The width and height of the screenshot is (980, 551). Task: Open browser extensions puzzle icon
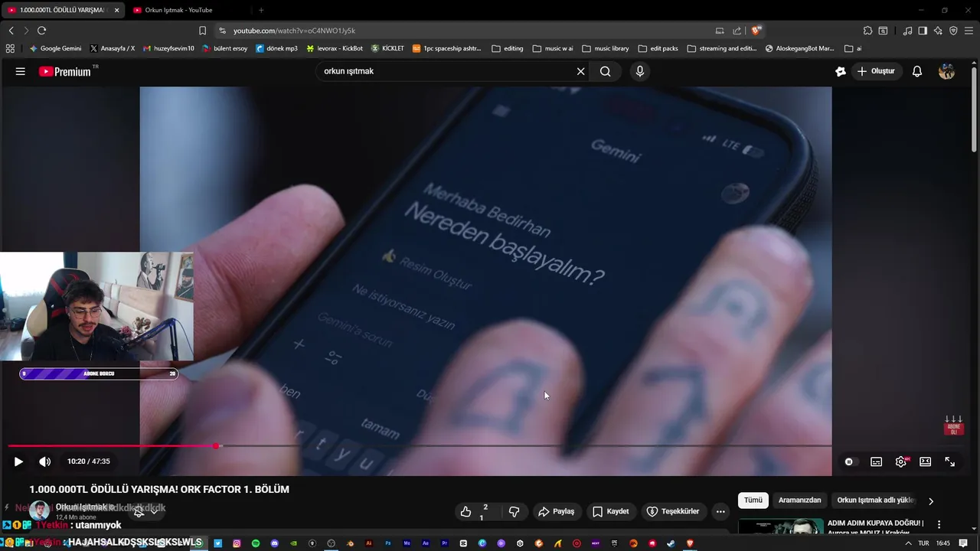click(867, 31)
